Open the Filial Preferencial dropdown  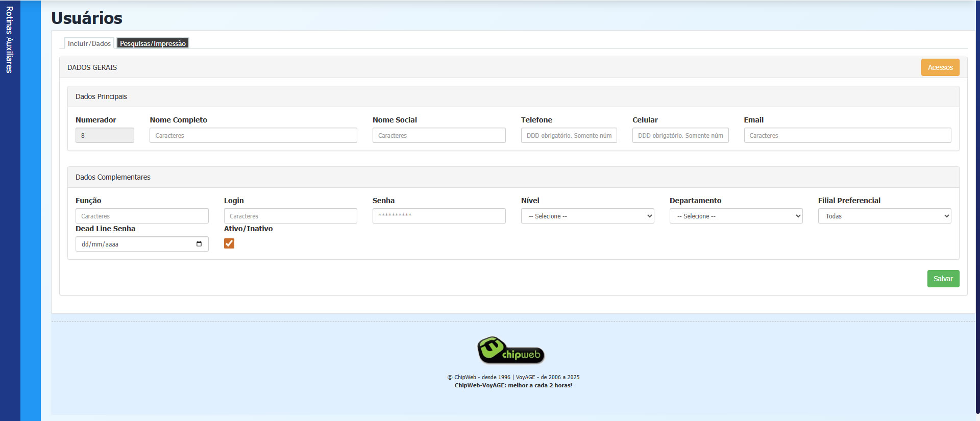click(885, 216)
